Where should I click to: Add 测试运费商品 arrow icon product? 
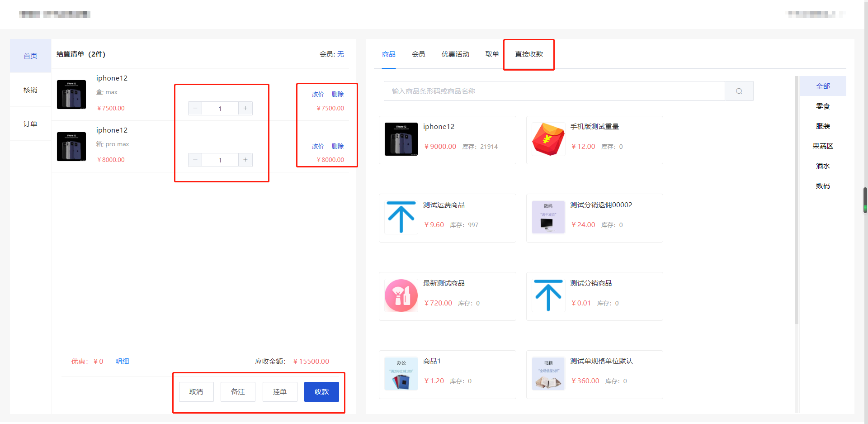click(401, 218)
